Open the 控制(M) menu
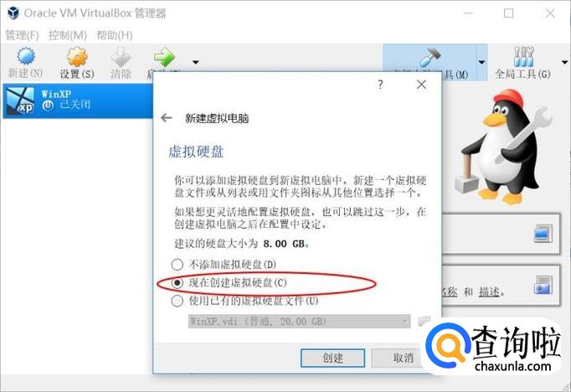The width and height of the screenshot is (571, 392). pos(68,35)
